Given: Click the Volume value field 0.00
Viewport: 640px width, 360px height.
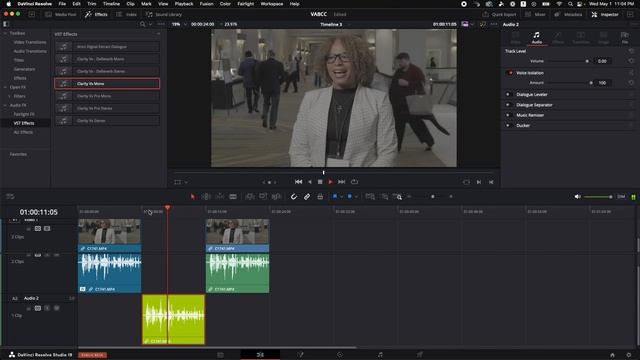Looking at the screenshot, I should pos(602,61).
